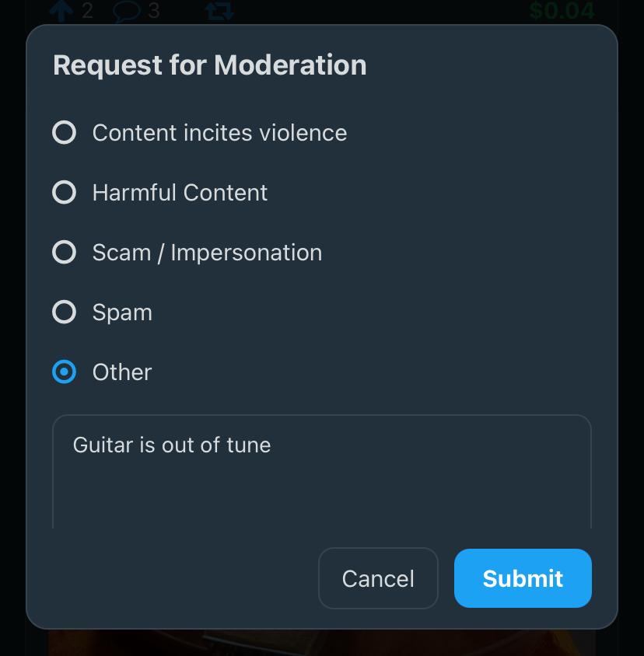644x656 pixels.
Task: Click the Harmful Content label text
Action: tap(180, 193)
